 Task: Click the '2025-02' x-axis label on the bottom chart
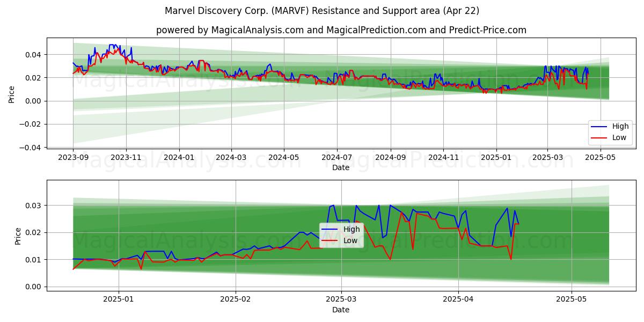coord(236,300)
